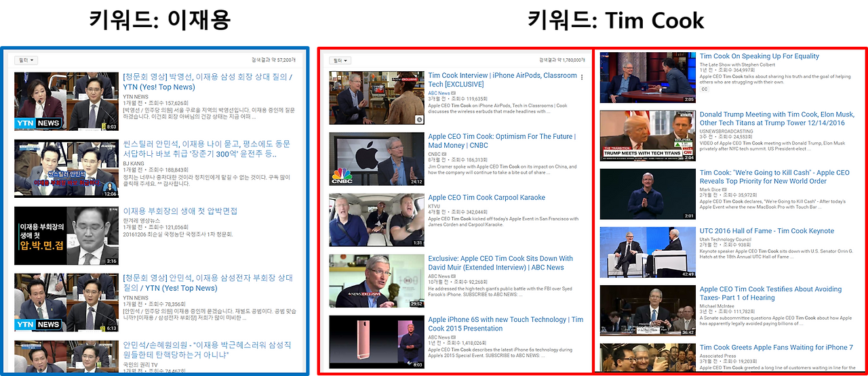The image size is (868, 376).
Task: Open the 필터 dropdown in the Tim Cook results panel
Action: pos(341,60)
